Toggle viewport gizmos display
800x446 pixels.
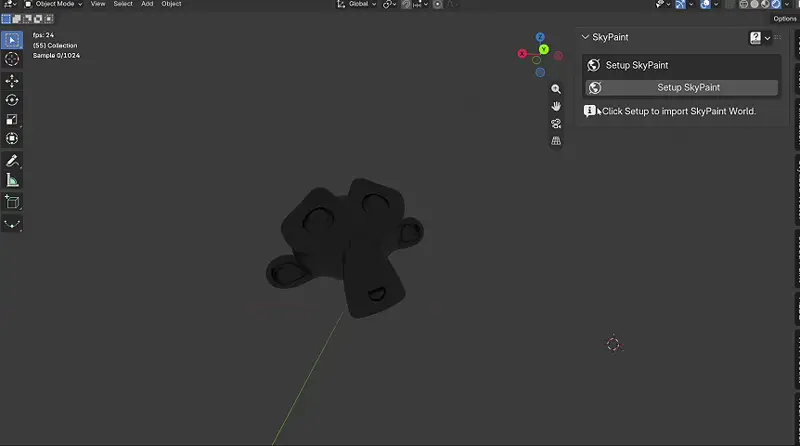coord(681,4)
